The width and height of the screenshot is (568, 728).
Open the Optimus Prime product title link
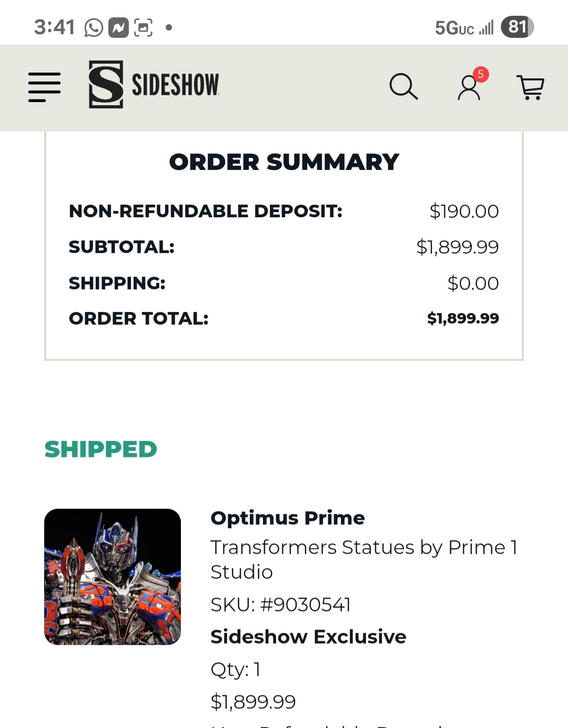click(288, 518)
